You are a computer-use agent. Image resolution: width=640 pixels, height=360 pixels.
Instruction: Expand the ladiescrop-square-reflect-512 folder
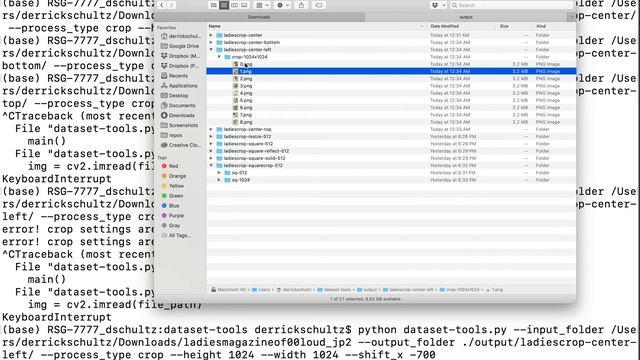click(211, 151)
